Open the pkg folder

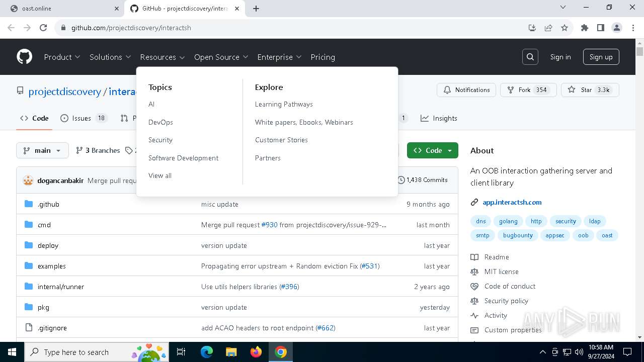(43, 307)
